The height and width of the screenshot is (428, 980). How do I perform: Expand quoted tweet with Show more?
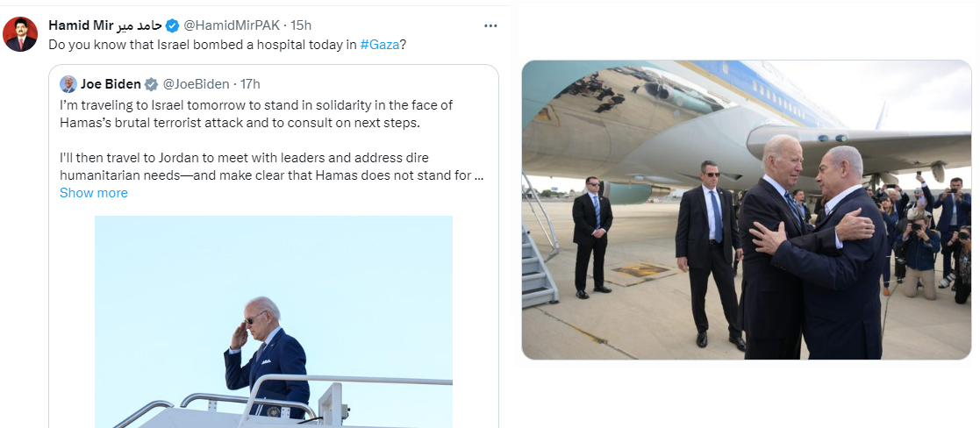tap(93, 193)
